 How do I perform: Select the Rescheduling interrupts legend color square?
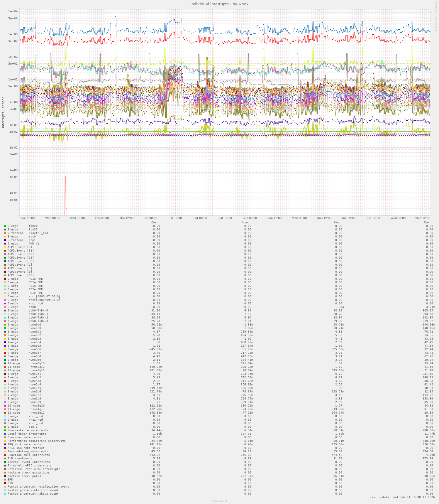5,451
